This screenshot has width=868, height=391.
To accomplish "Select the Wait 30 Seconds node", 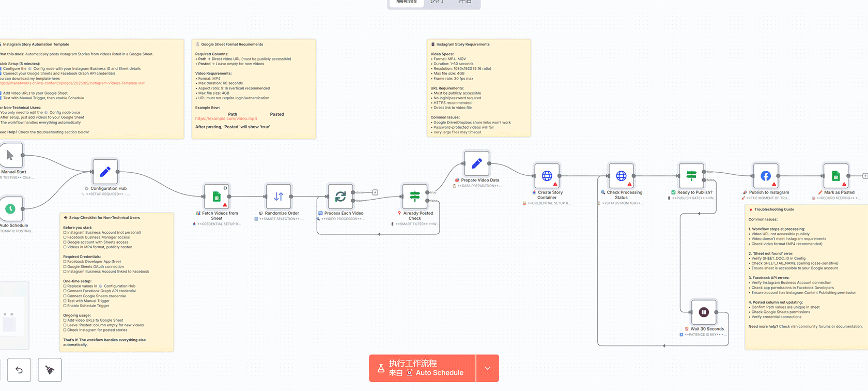I will (x=704, y=312).
